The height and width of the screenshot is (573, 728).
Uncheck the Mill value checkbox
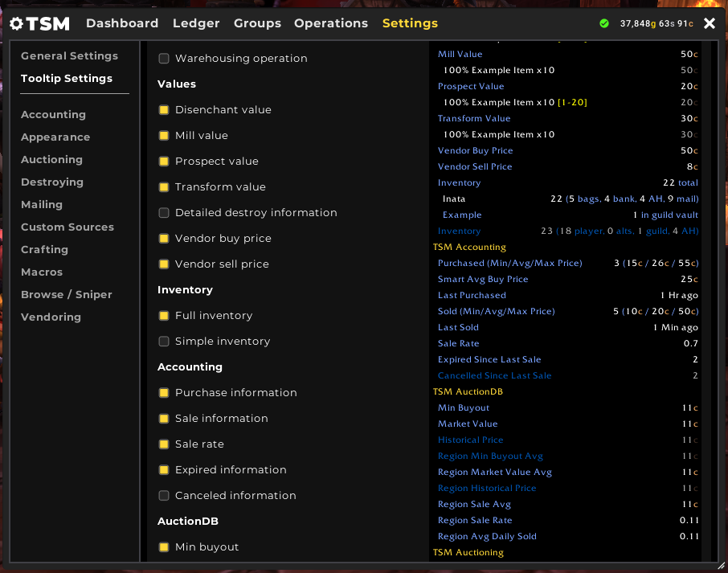[x=163, y=135]
